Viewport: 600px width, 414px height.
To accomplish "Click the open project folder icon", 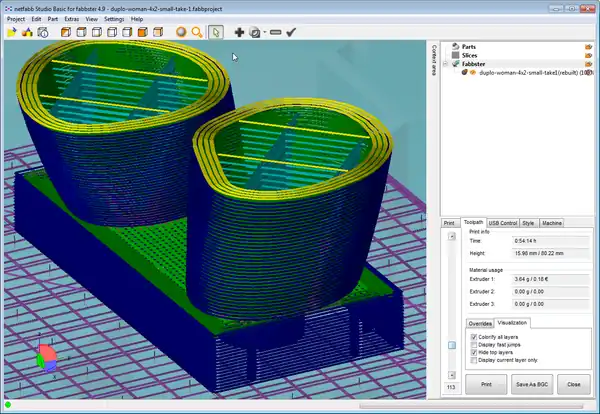I will coord(11,32).
